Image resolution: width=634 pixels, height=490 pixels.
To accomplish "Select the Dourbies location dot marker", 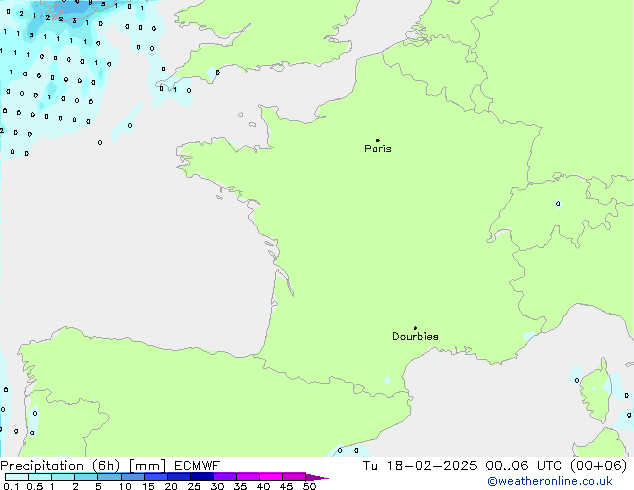I will [415, 328].
